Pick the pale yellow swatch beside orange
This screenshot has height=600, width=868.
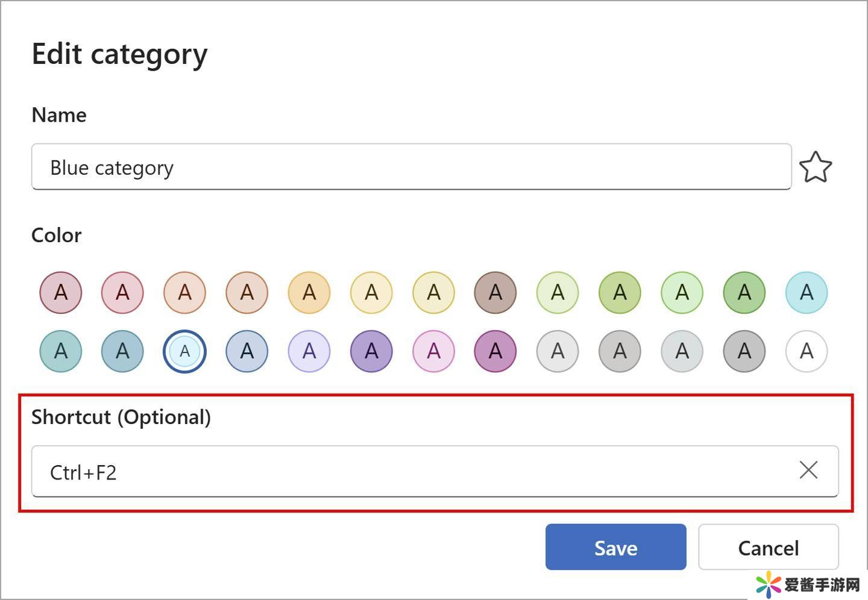[x=371, y=293]
